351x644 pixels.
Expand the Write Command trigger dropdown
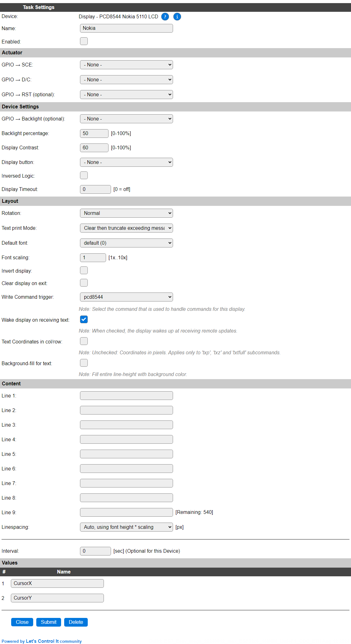(127, 297)
